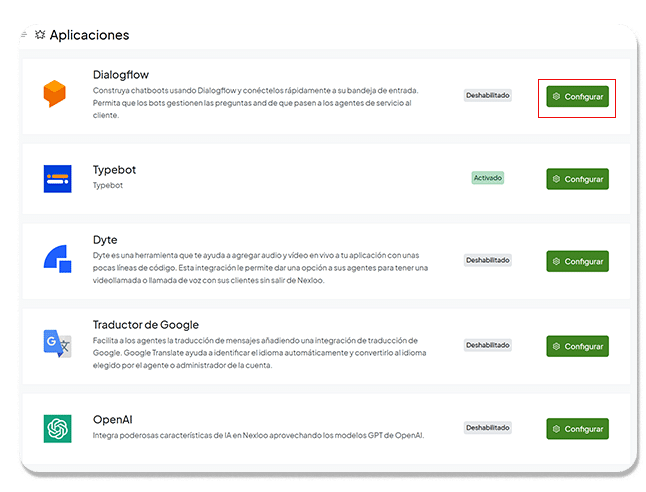Click the Deshabilitado badge for Dyte
The width and height of the screenshot is (646, 492).
pyautogui.click(x=488, y=260)
